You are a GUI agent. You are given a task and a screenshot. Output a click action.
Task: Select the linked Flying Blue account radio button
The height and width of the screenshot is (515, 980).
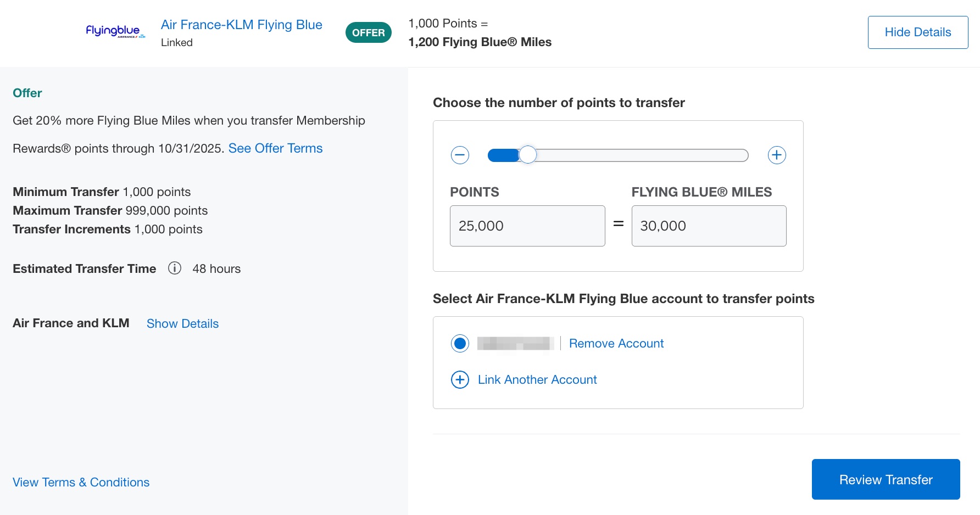460,344
